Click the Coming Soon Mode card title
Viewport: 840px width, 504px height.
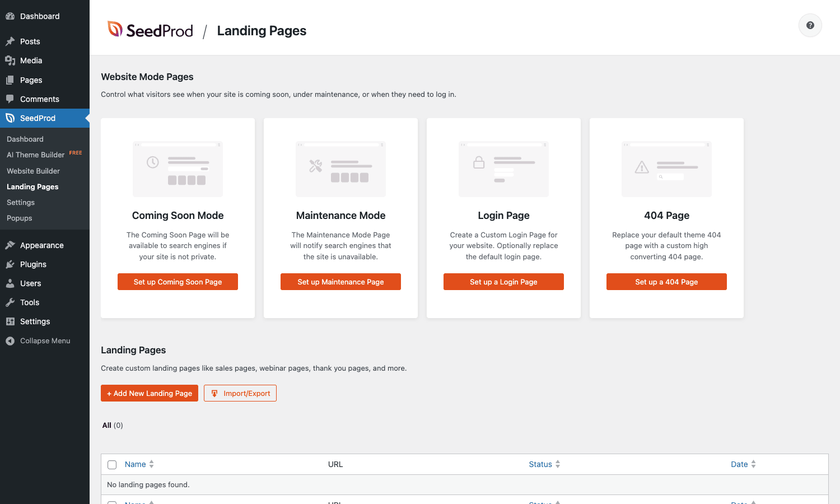click(178, 216)
